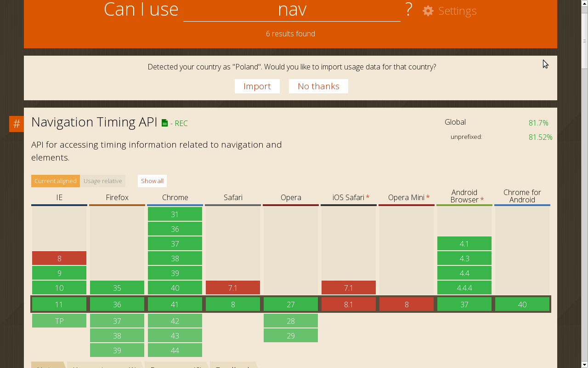Click the IE 10 cell

click(59, 287)
